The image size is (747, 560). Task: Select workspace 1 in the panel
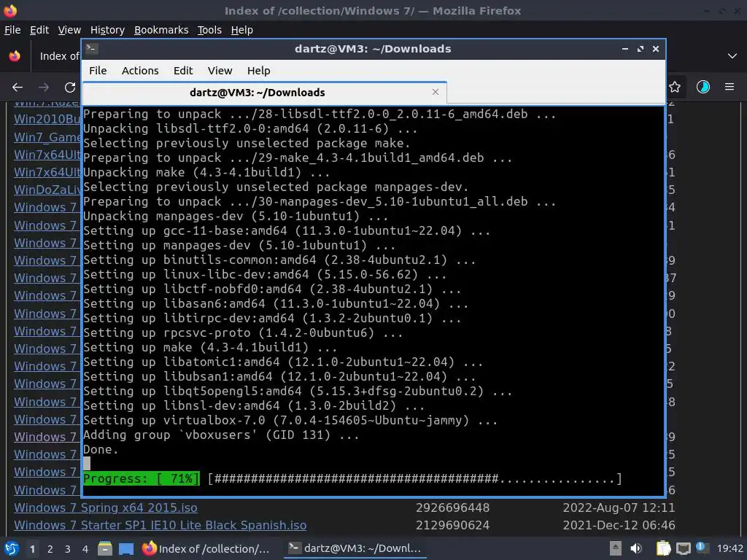[32, 549]
